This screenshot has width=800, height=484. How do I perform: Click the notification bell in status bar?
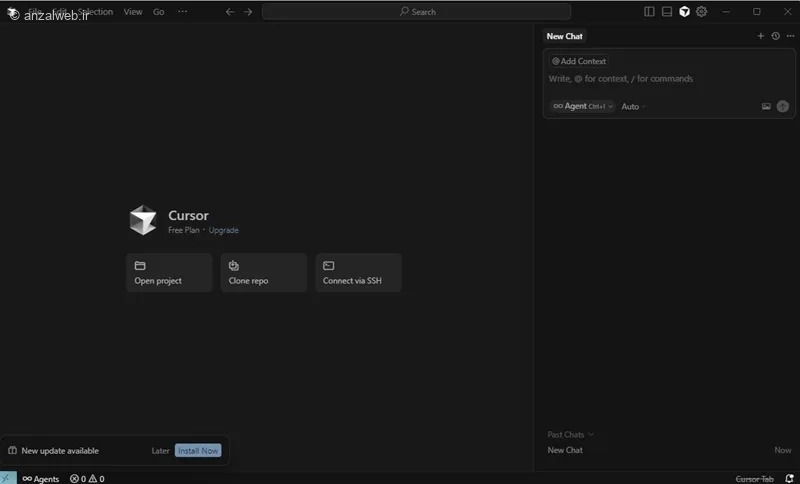(x=789, y=479)
